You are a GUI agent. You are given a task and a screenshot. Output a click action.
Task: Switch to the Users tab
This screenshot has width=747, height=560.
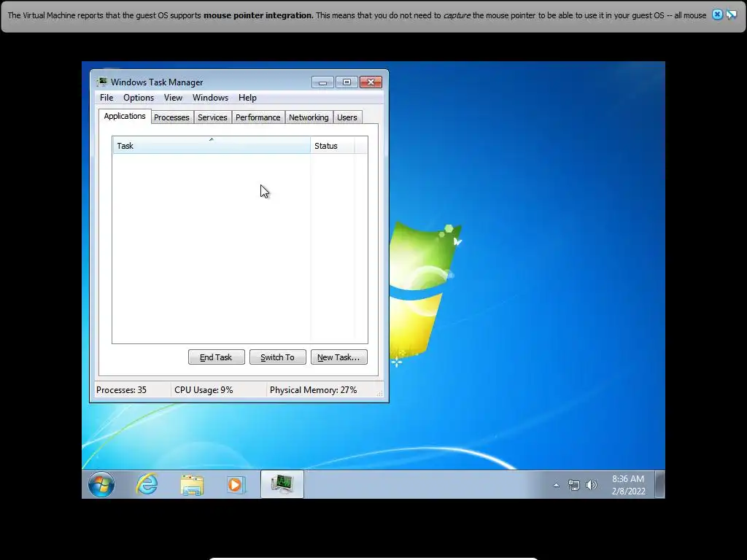pyautogui.click(x=347, y=117)
